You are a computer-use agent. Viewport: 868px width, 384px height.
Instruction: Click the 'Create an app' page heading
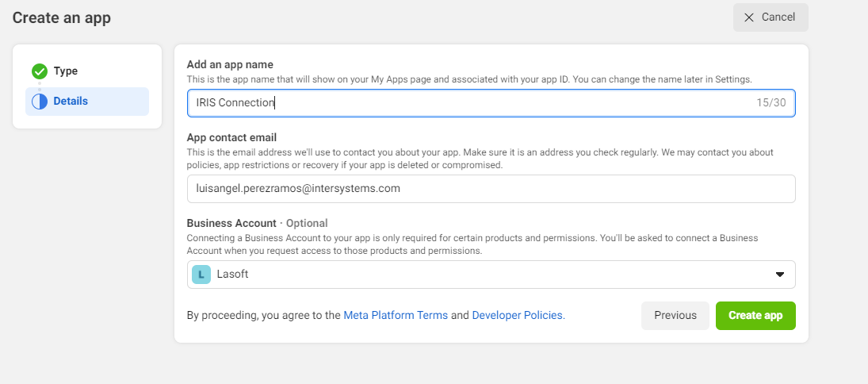pos(62,17)
